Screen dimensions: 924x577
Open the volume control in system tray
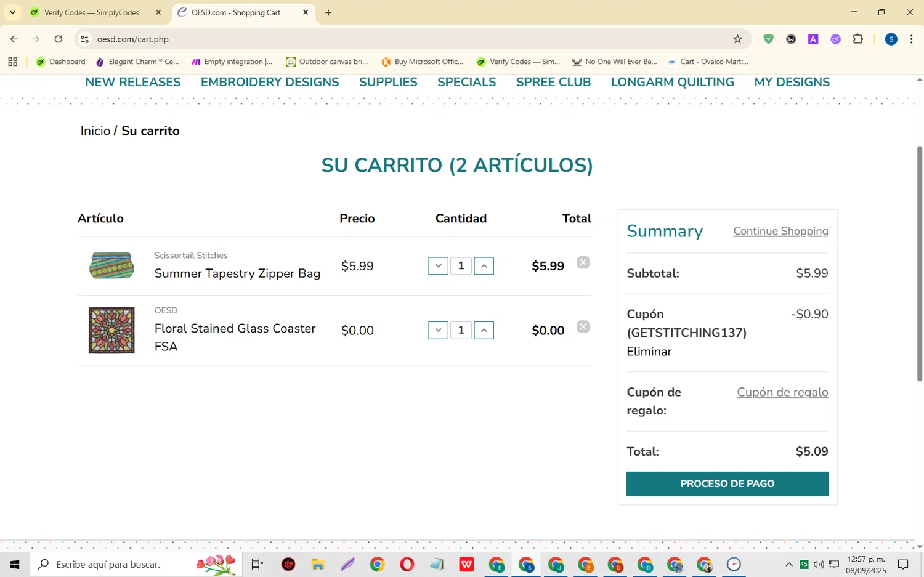point(819,564)
